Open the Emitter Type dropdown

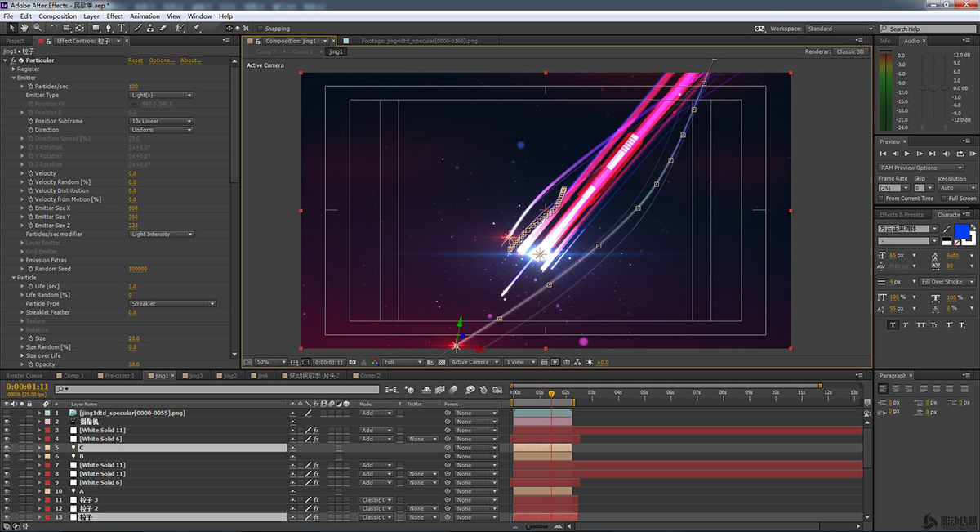[x=162, y=95]
